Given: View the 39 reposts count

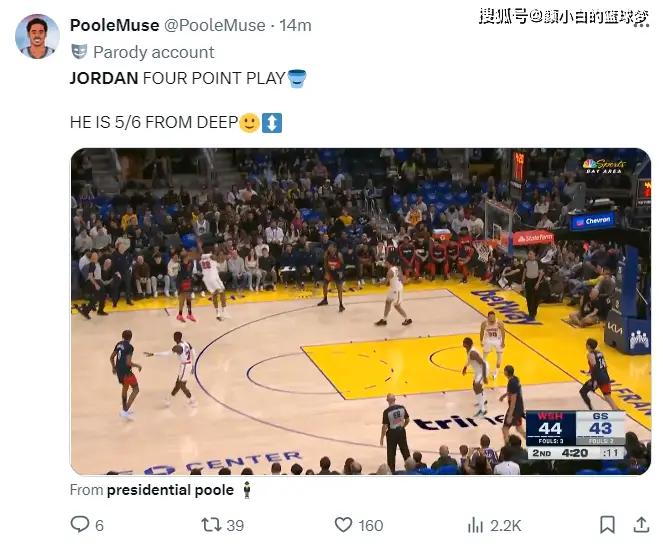Looking at the screenshot, I should click(235, 526).
